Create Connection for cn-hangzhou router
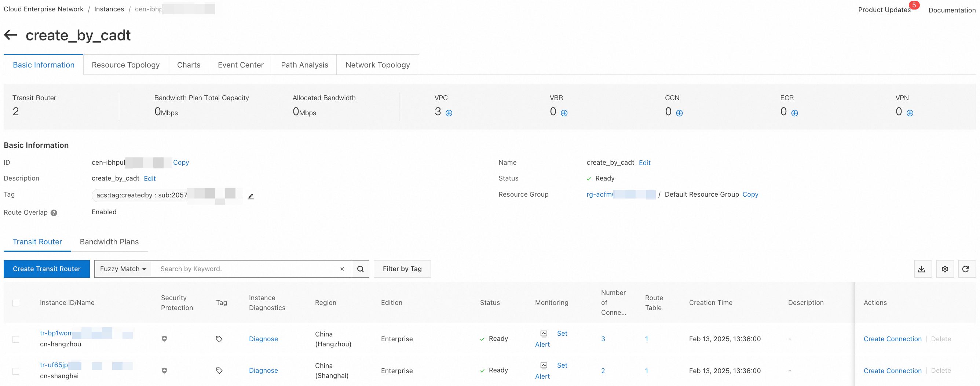The image size is (980, 386). (892, 339)
